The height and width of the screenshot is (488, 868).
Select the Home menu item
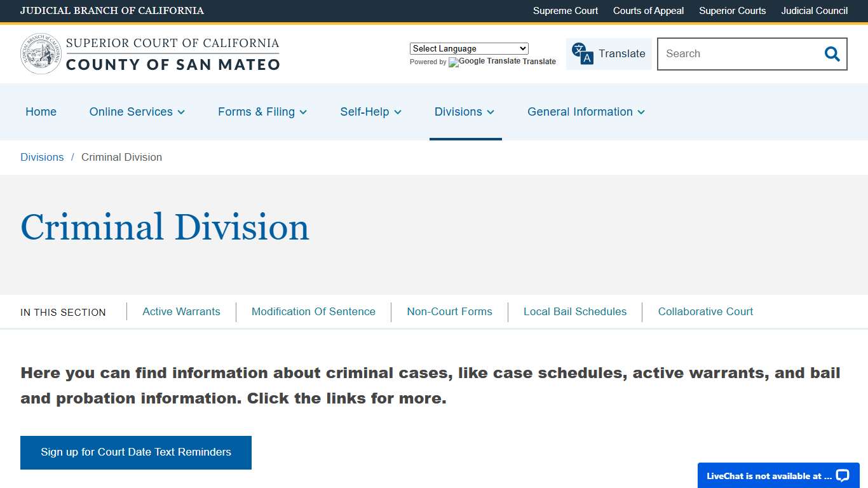click(41, 112)
